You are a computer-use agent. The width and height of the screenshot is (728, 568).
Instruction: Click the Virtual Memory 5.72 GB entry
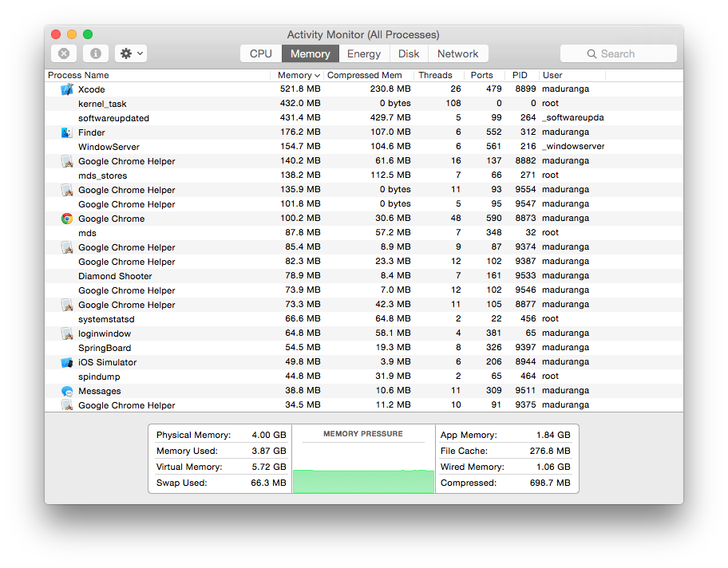[x=221, y=467]
